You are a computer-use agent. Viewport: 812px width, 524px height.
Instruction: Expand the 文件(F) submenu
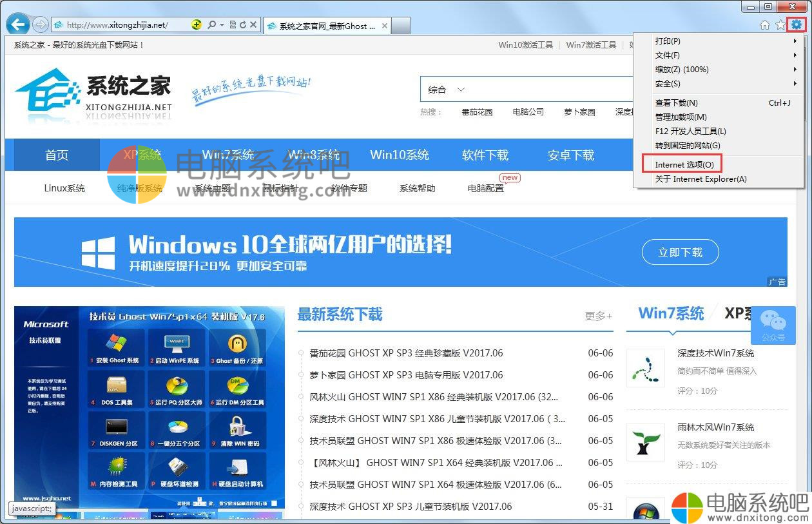click(719, 55)
